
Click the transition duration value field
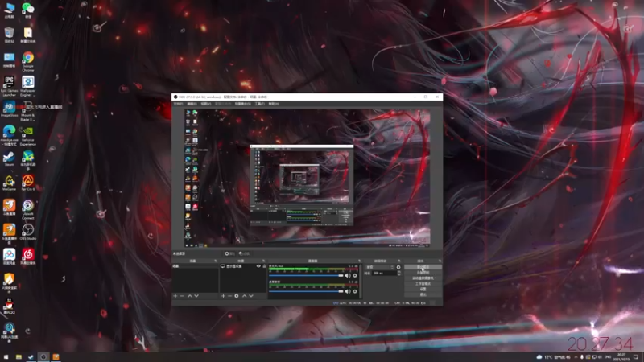385,273
